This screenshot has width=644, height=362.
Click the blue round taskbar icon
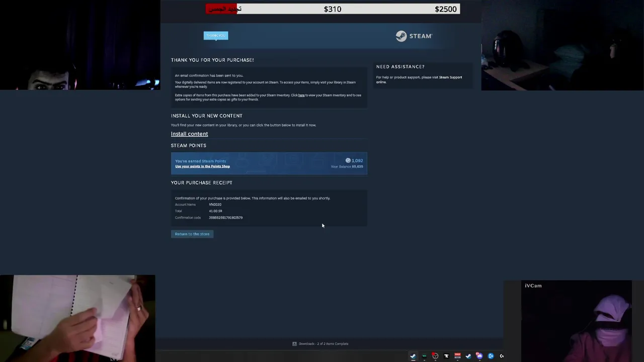coord(491,356)
